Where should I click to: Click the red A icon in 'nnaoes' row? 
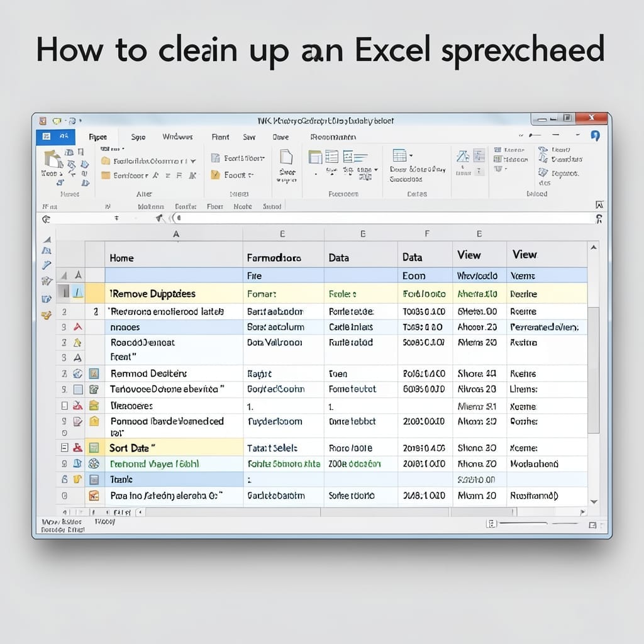(x=77, y=327)
